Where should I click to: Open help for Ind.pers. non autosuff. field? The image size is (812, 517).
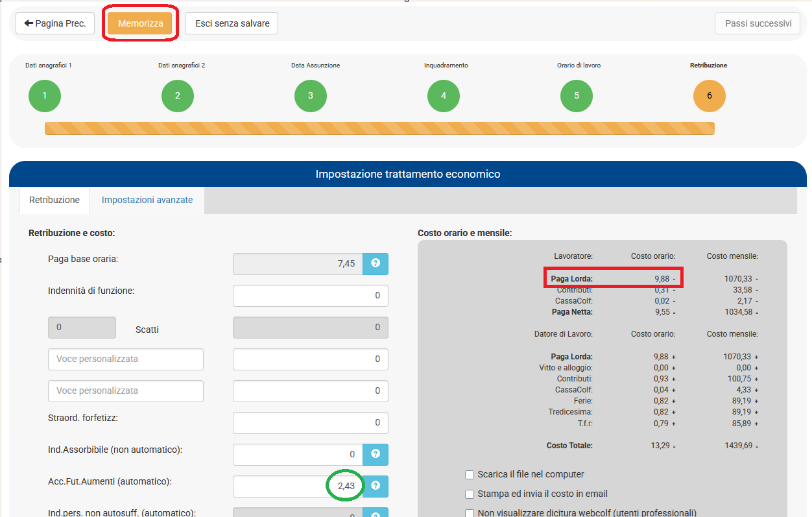(375, 512)
